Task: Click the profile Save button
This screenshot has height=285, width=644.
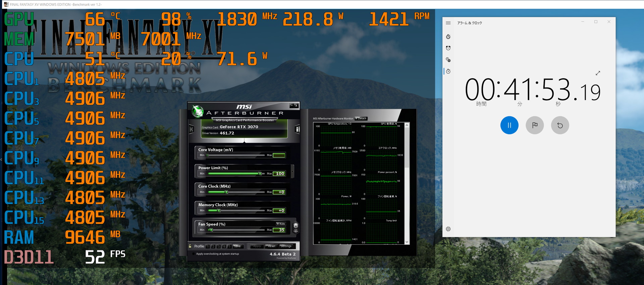Action: tap(237, 246)
